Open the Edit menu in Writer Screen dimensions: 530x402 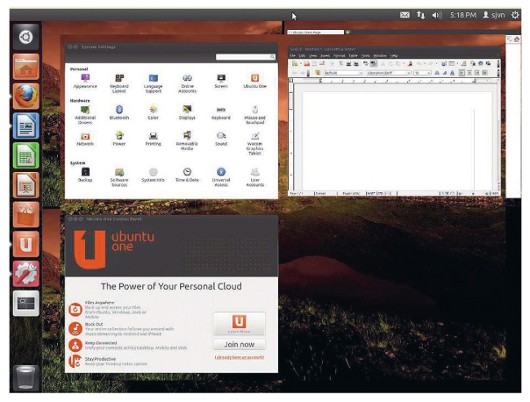tap(302, 56)
